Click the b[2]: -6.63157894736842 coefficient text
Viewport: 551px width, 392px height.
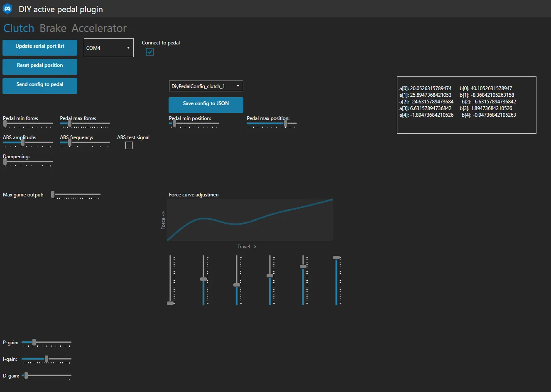pyautogui.click(x=489, y=102)
